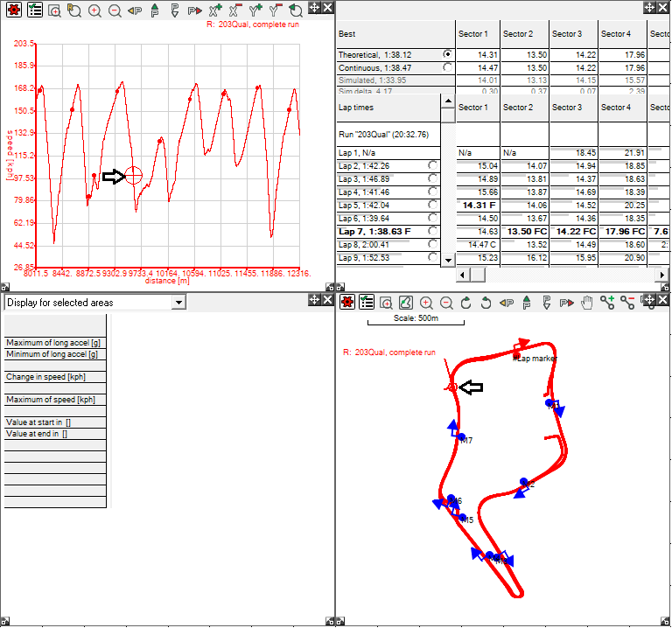Select Continuous best lap radio button
Screen dimensions: 672x628
click(447, 67)
